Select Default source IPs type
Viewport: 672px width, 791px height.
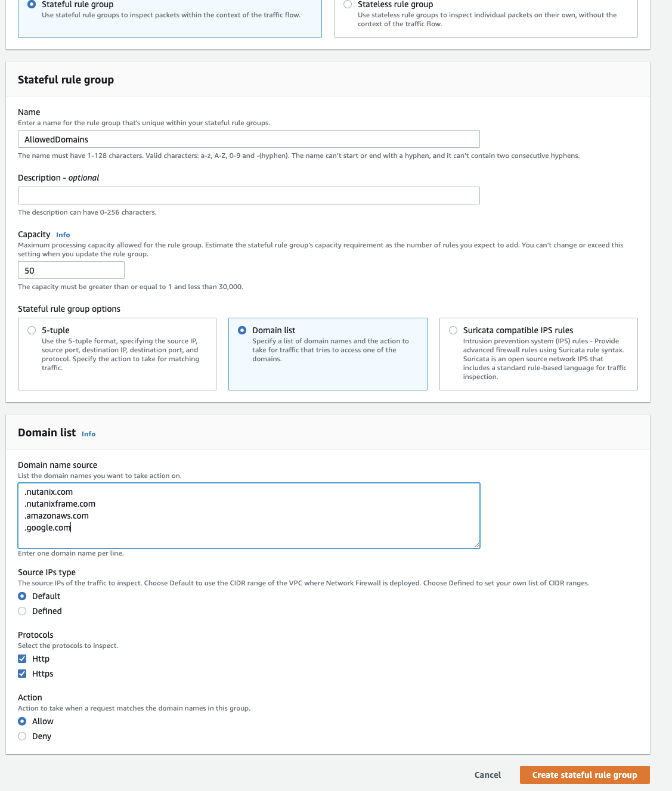pyautogui.click(x=22, y=596)
